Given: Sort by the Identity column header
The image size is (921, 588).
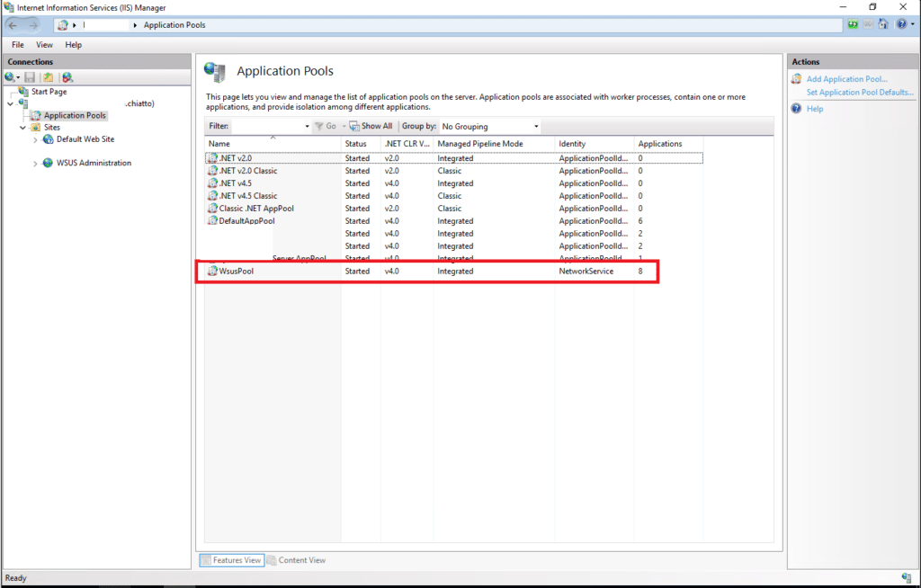Looking at the screenshot, I should click(595, 144).
